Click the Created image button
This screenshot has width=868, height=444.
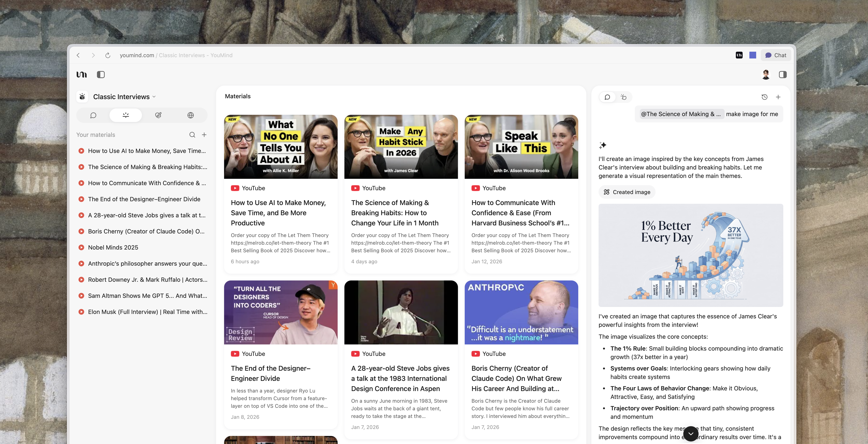(x=627, y=192)
